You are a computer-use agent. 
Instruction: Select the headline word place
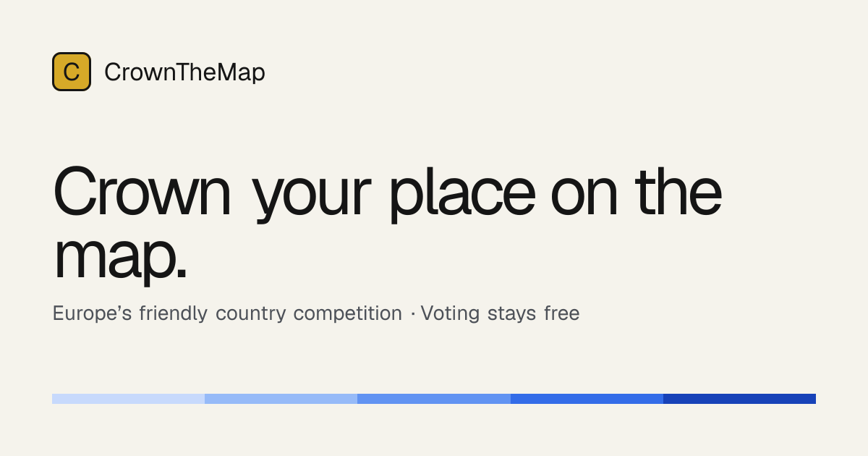click(x=462, y=194)
